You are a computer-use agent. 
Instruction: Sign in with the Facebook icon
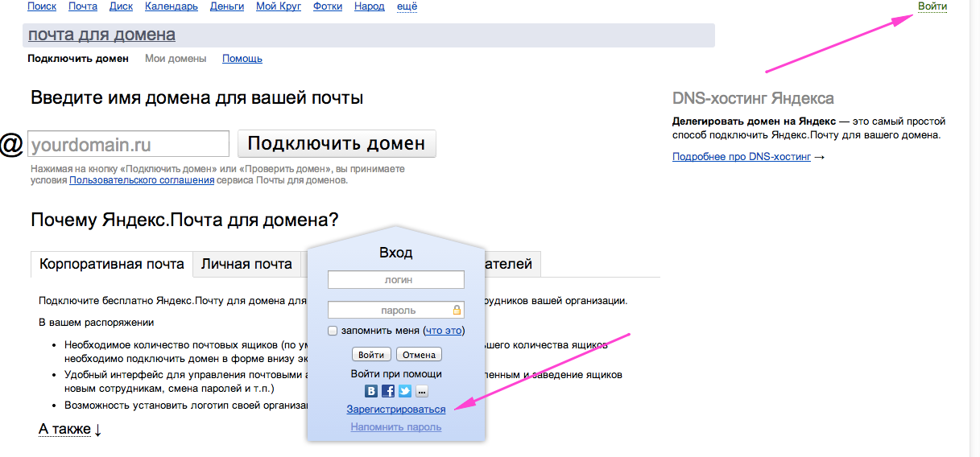[388, 391]
